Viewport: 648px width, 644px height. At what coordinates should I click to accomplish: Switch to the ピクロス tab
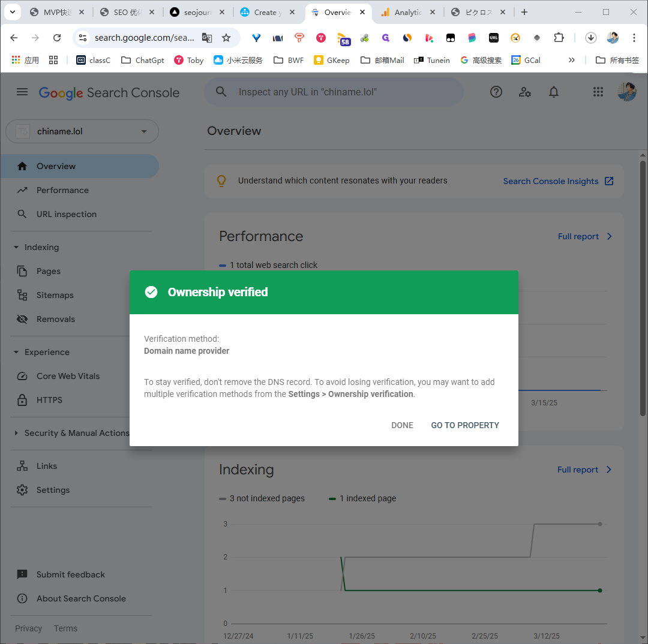(478, 13)
